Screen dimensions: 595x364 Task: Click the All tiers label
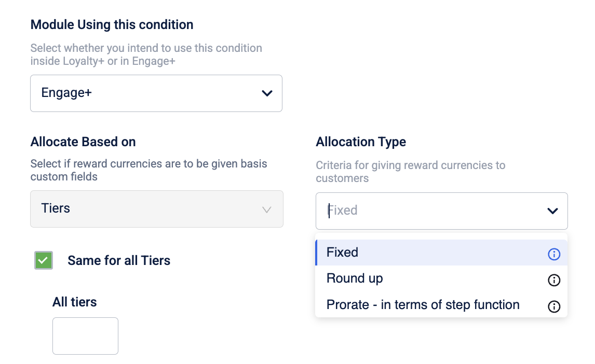(74, 302)
